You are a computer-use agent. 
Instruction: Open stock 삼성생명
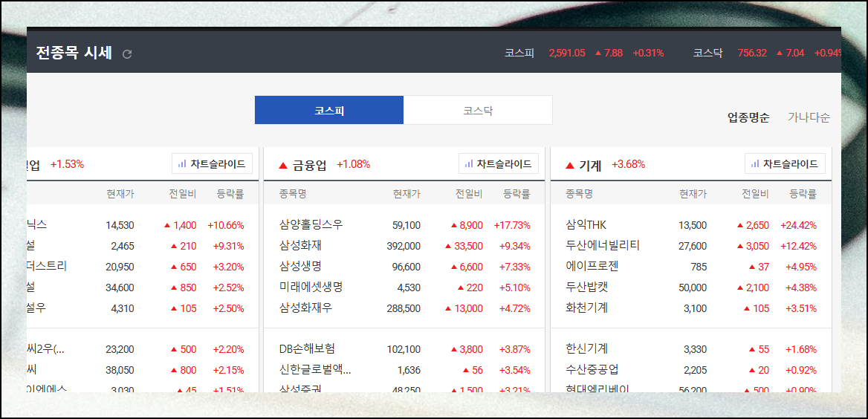click(300, 267)
